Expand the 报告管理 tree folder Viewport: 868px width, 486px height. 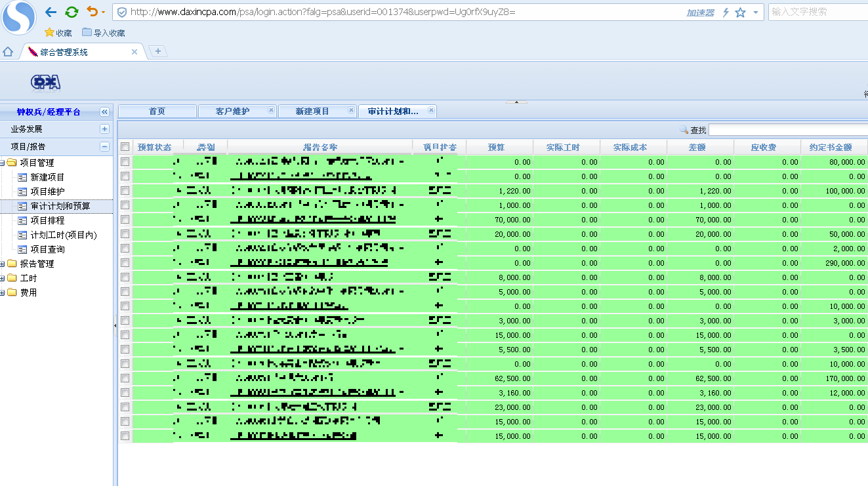(3, 264)
